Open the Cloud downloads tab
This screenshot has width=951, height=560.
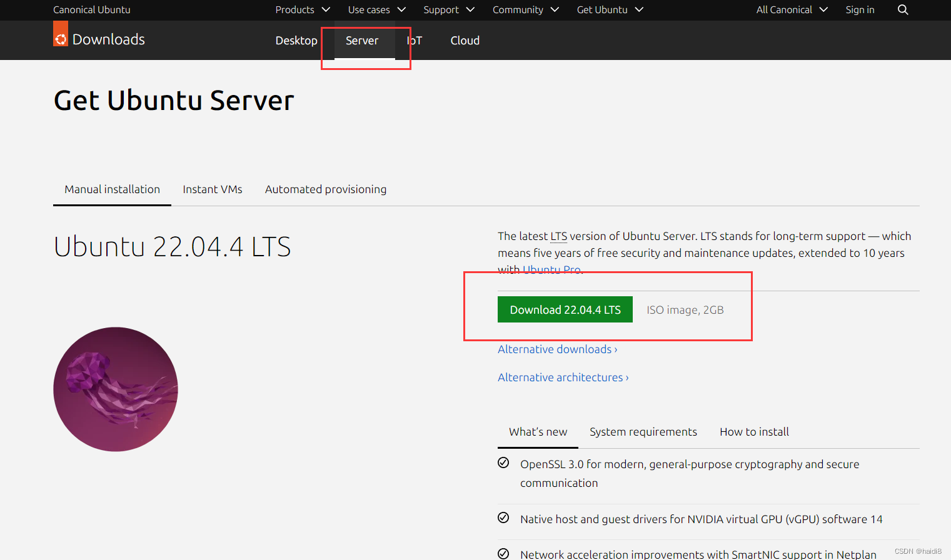[465, 41]
